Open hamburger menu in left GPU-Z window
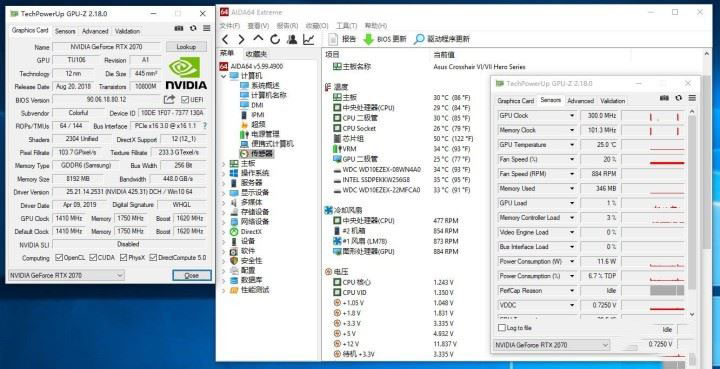This screenshot has width=720, height=369. click(207, 28)
